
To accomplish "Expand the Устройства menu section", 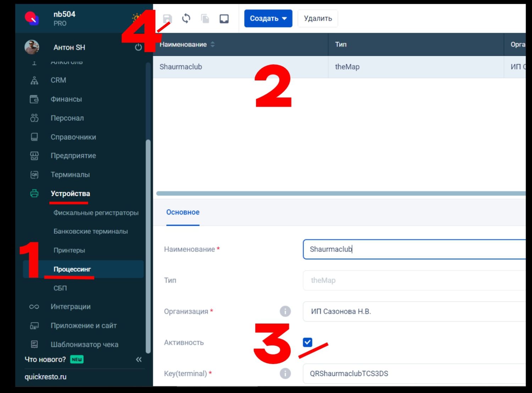I will click(70, 193).
